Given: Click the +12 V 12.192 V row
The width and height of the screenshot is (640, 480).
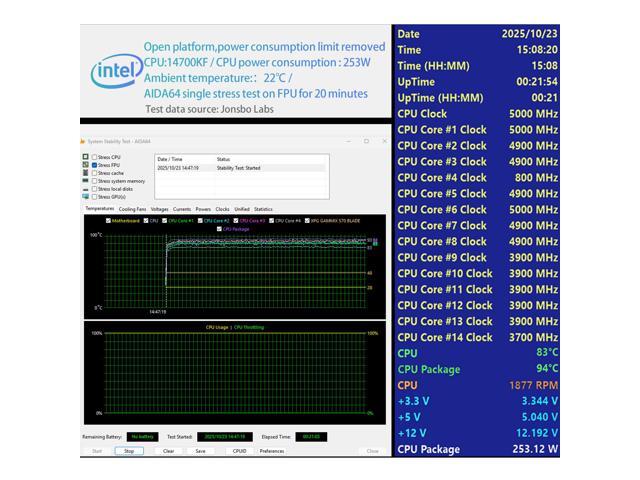Looking at the screenshot, I should point(477,433).
